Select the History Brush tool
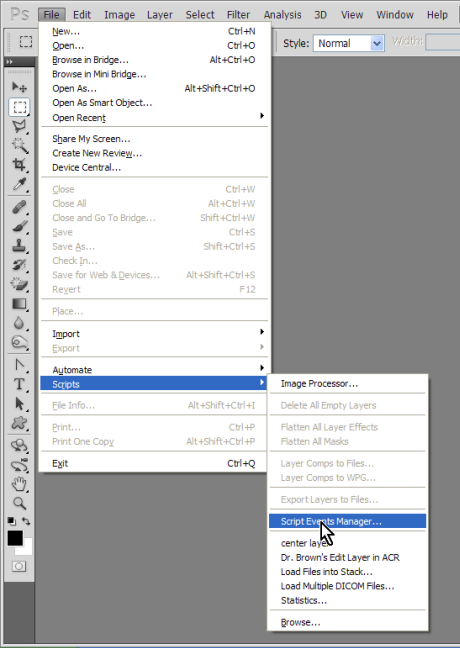460x648 pixels. tap(19, 264)
